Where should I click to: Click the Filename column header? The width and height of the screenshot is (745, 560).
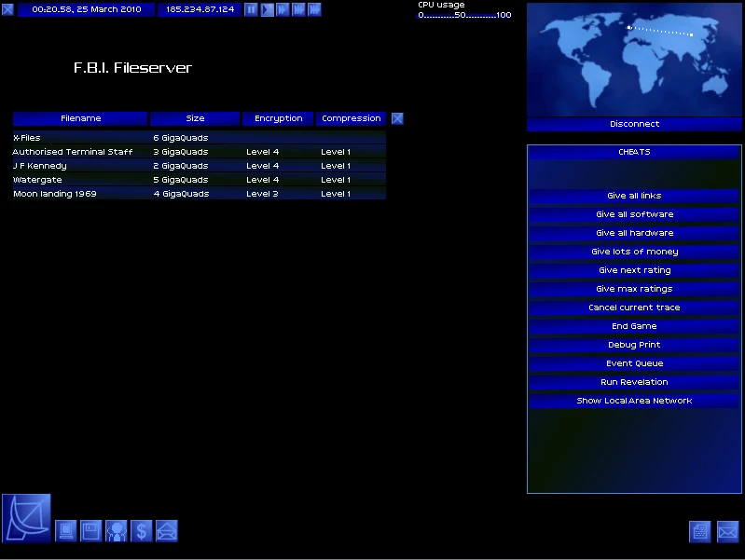(x=80, y=118)
